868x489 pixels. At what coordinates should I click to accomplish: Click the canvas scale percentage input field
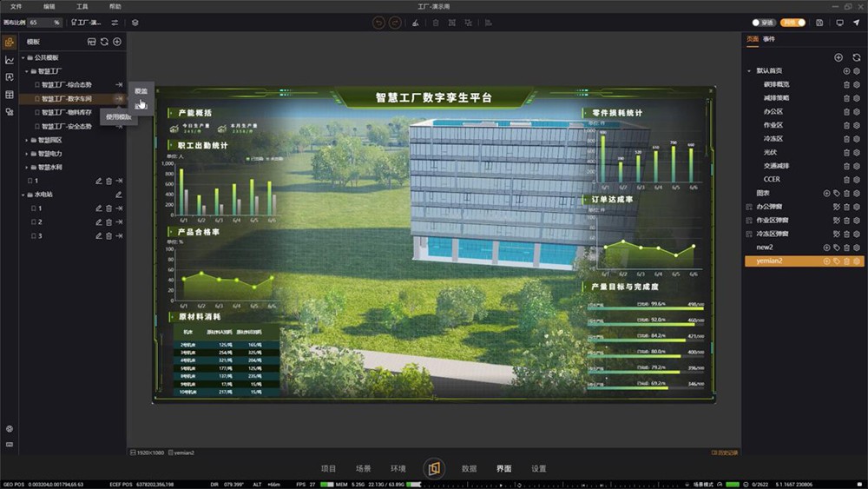(x=44, y=23)
